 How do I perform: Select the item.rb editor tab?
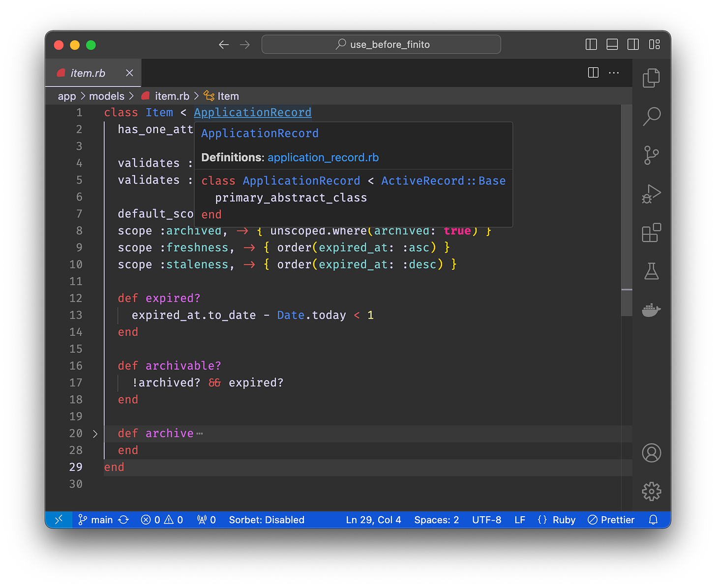(x=88, y=72)
